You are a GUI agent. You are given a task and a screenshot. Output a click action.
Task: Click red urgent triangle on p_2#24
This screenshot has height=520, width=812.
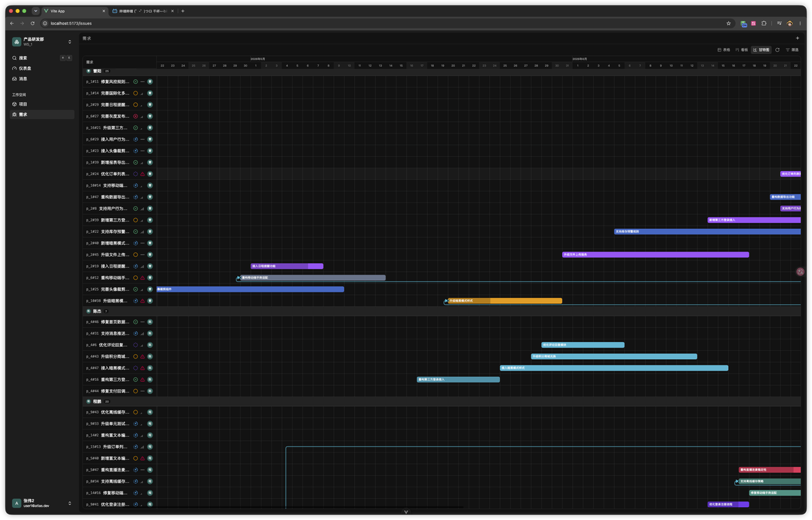[142, 174]
